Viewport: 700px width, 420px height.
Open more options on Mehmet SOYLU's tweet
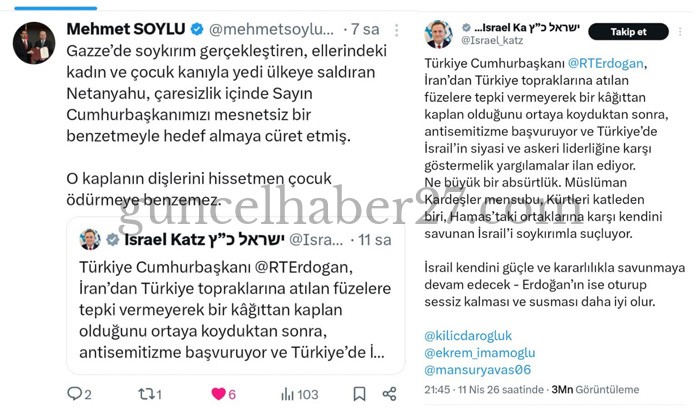pos(396,30)
